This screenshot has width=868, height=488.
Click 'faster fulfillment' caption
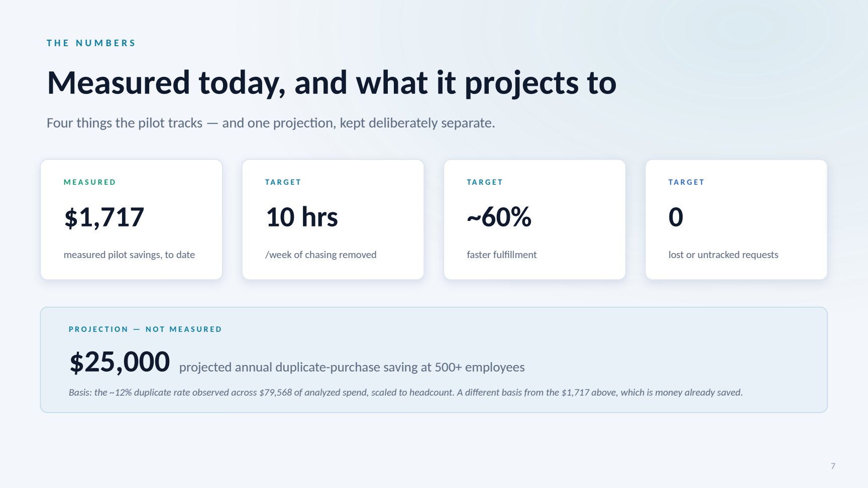[502, 255]
